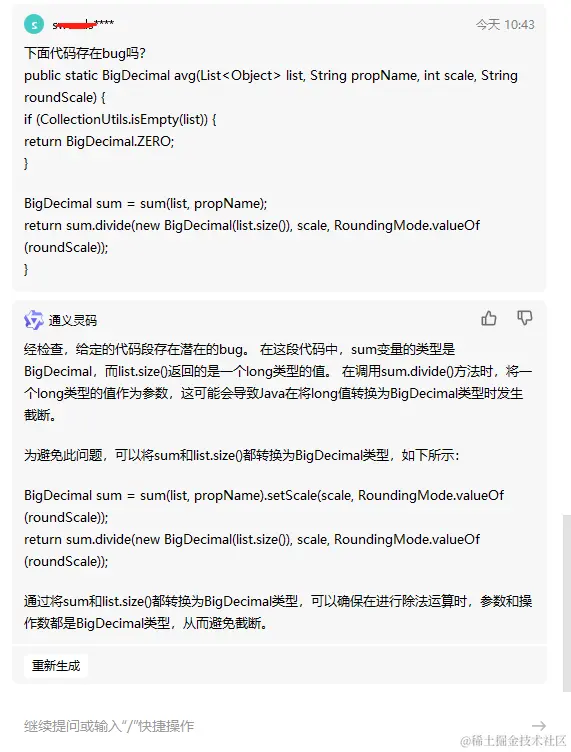Click the paragraph starting with 为避免此问题
The width and height of the screenshot is (571, 752).
[242, 455]
